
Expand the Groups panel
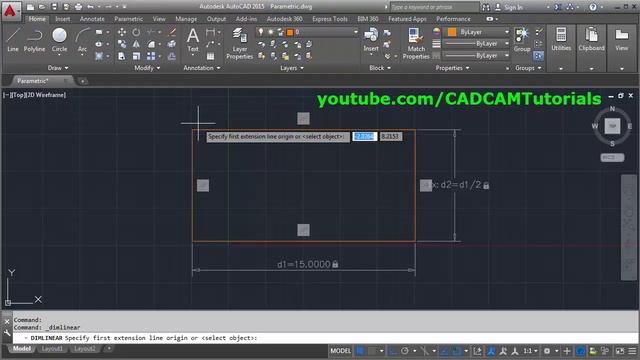[528, 68]
